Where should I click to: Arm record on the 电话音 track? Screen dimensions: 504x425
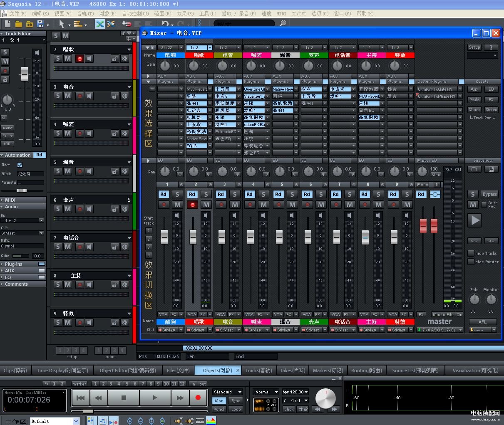(x=79, y=247)
